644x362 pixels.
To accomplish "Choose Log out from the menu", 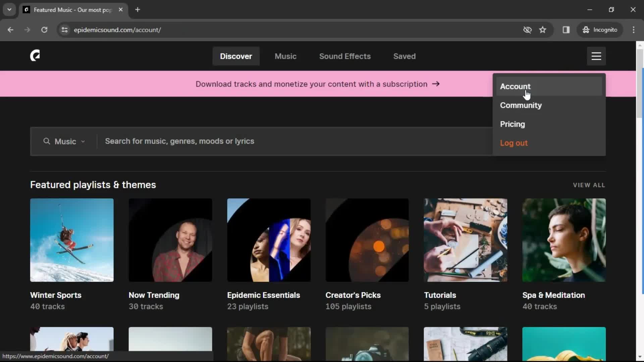I will (x=549, y=143).
